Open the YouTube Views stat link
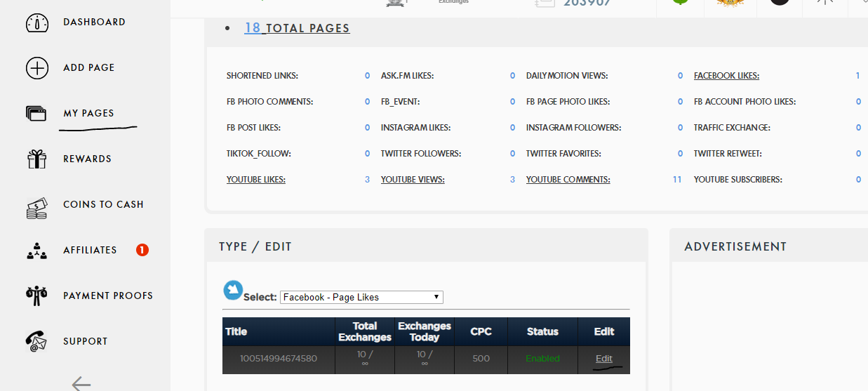 pyautogui.click(x=413, y=180)
